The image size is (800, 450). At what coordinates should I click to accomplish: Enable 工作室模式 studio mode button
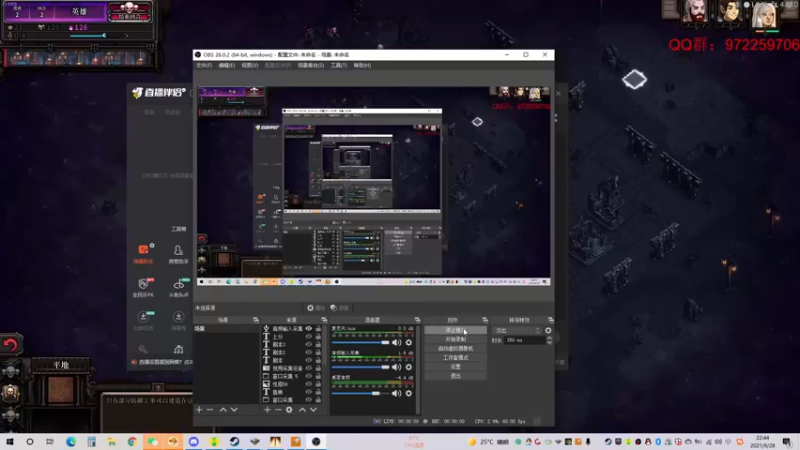pos(455,358)
